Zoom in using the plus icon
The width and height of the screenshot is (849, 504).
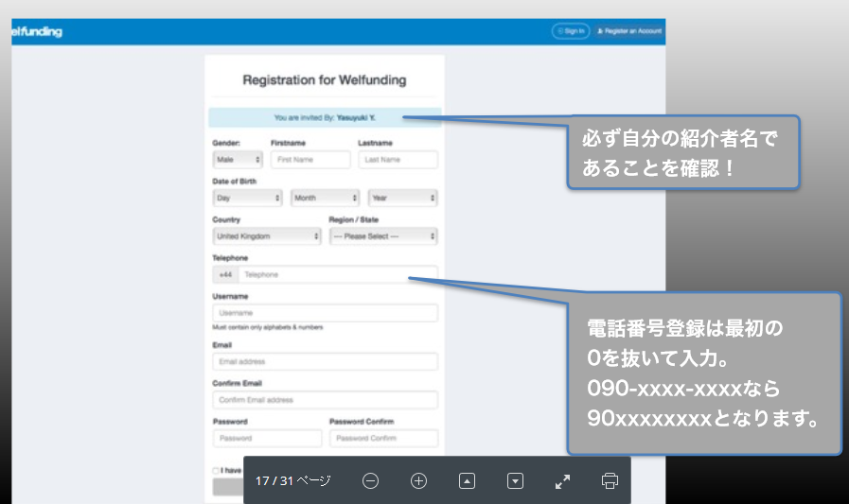pos(419,481)
